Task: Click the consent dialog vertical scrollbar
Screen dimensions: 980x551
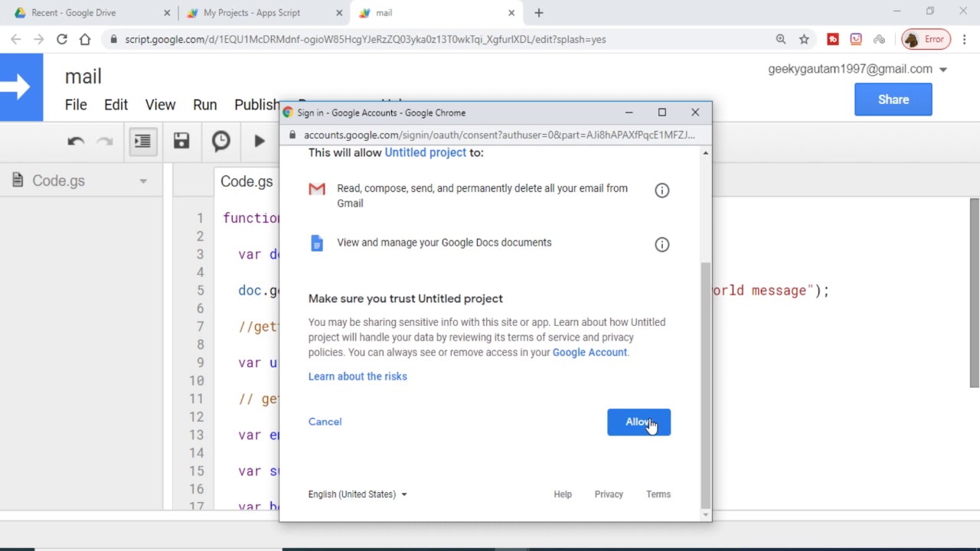Action: coord(705,383)
